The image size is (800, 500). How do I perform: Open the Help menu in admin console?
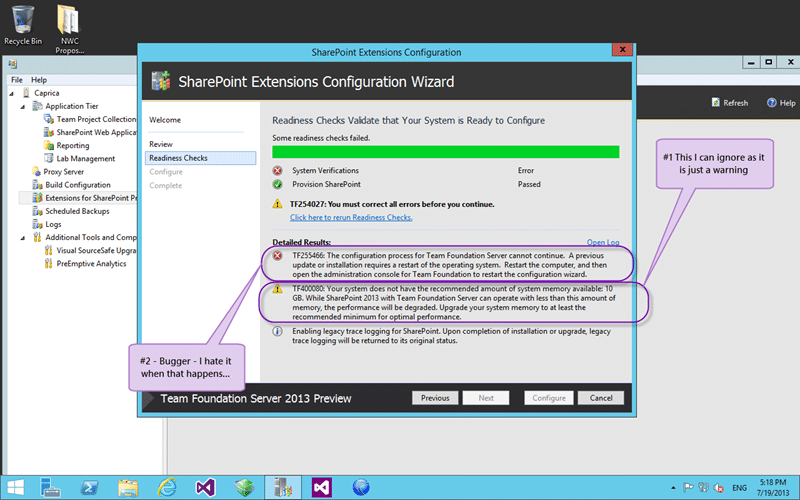point(39,80)
